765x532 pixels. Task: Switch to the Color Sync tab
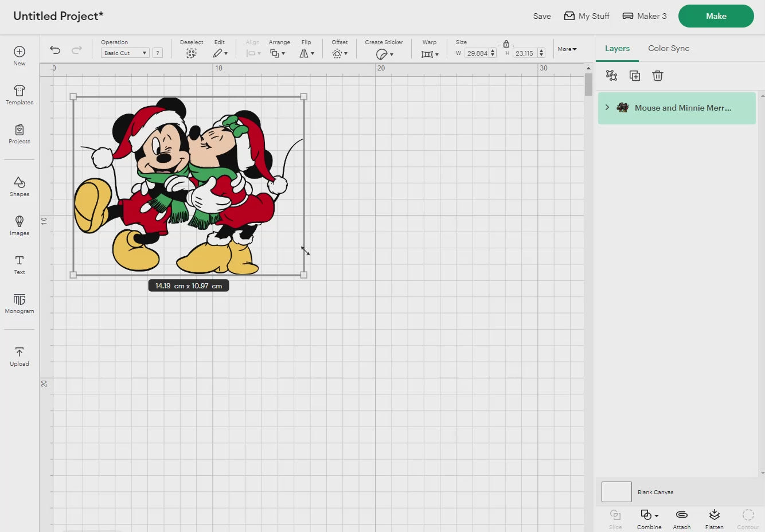point(669,48)
